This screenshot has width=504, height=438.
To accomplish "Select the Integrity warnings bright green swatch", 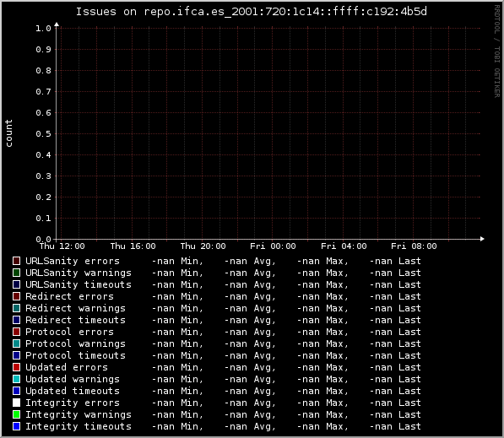I will point(16,414).
